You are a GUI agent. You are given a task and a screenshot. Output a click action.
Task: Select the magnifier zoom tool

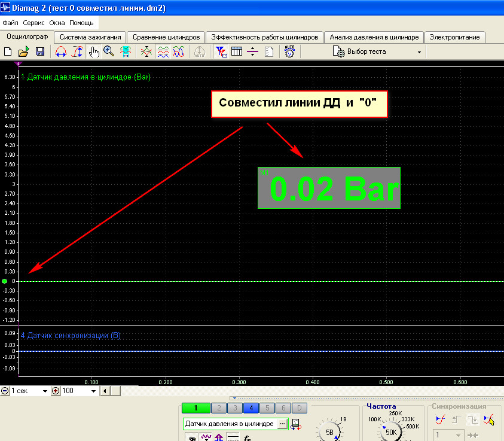109,51
